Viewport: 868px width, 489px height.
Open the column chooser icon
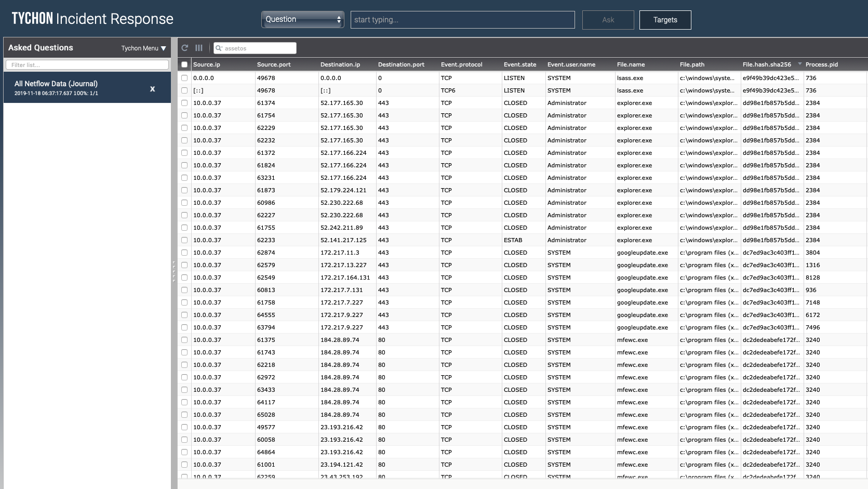(x=199, y=48)
